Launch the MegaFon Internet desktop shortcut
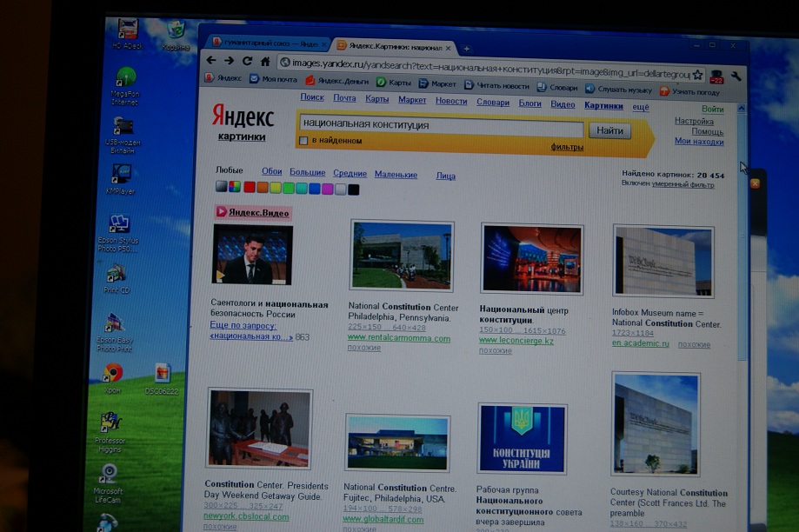 125,86
